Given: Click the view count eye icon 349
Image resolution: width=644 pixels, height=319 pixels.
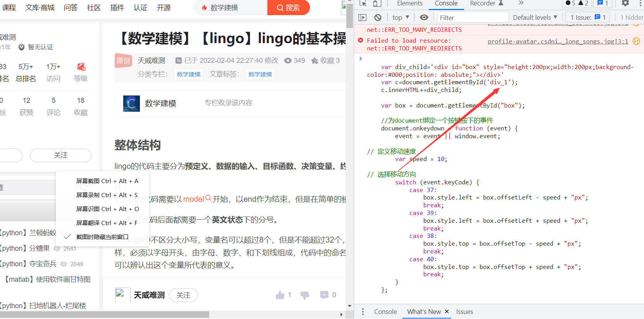Looking at the screenshot, I should click(288, 61).
